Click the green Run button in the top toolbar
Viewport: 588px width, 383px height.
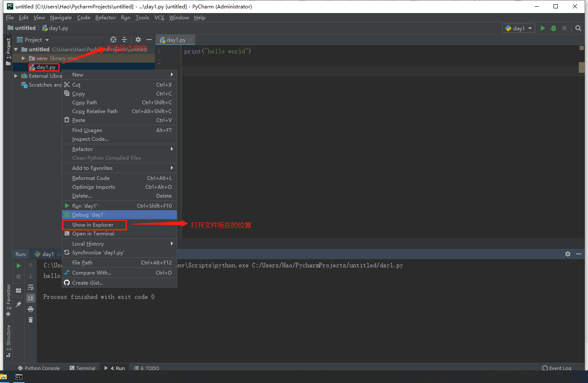pos(543,28)
